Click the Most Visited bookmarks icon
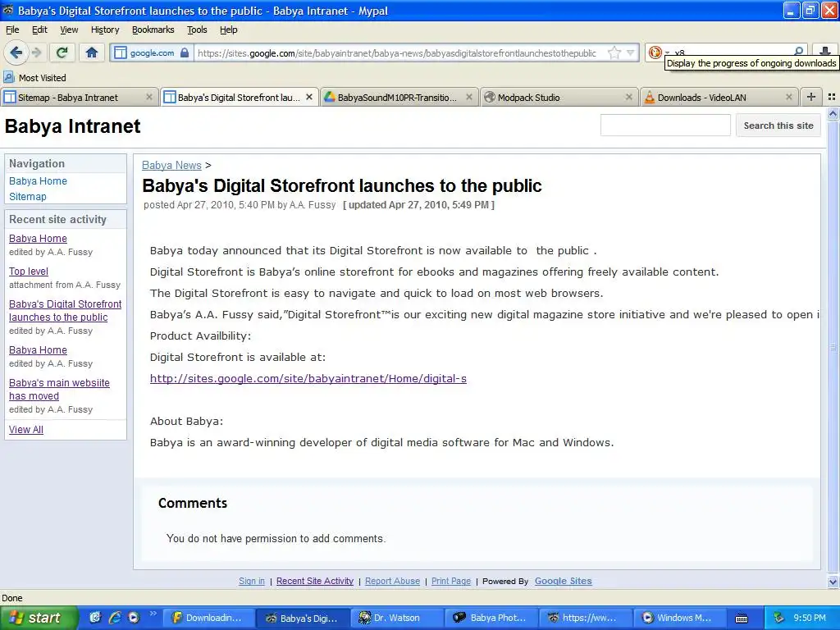The width and height of the screenshot is (840, 630). click(x=9, y=78)
